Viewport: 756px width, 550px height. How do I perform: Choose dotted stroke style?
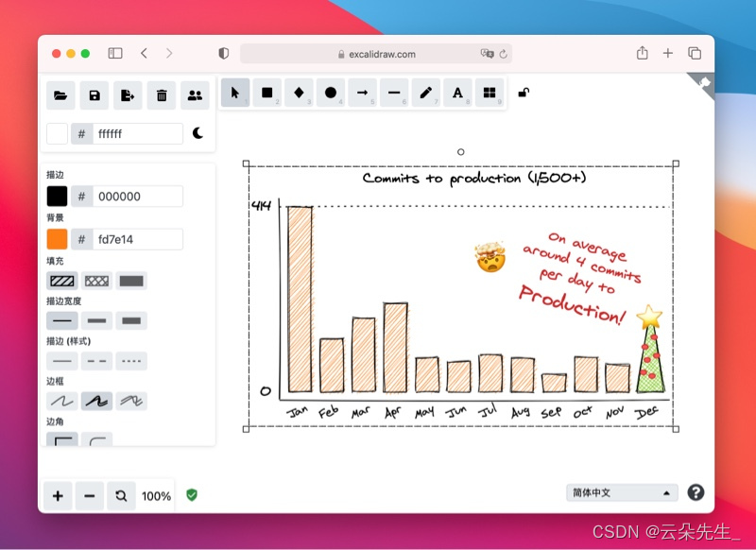point(131,361)
